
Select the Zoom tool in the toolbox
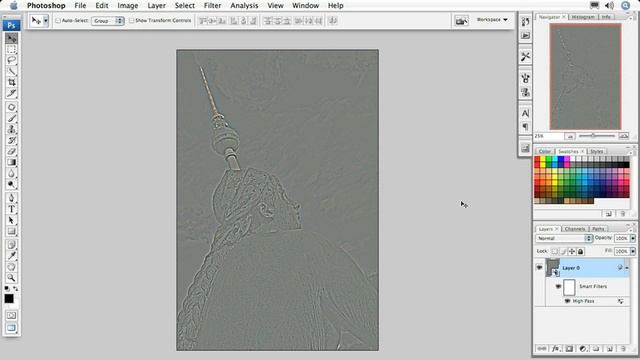click(11, 278)
